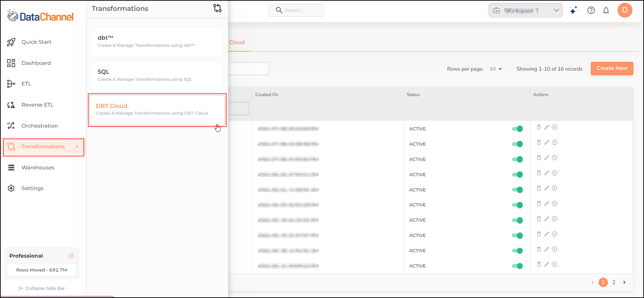Click the Transformations panel header icon
Screen dimensions: 644x298
[x=217, y=8]
